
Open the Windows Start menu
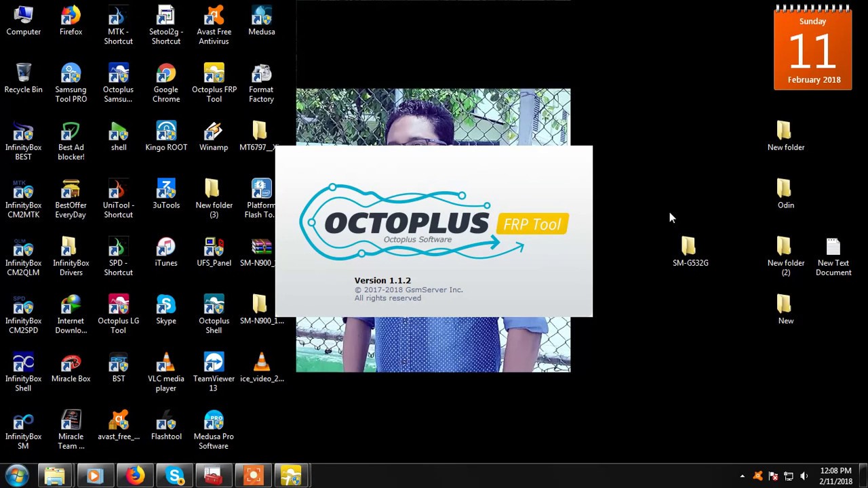click(x=17, y=476)
